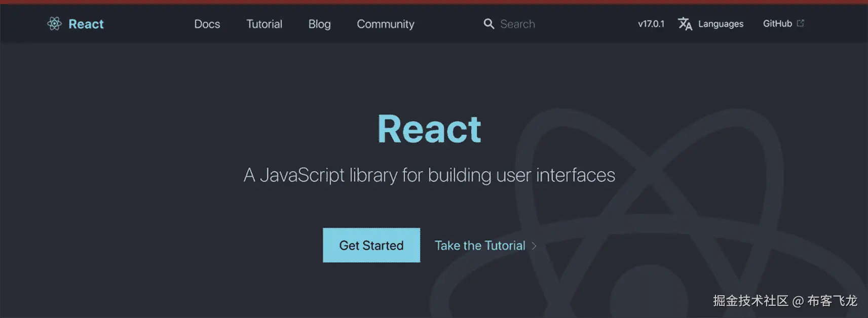Screen dimensions: 868x318
Task: Click the arrow beside Take the Tutorial
Action: (534, 246)
